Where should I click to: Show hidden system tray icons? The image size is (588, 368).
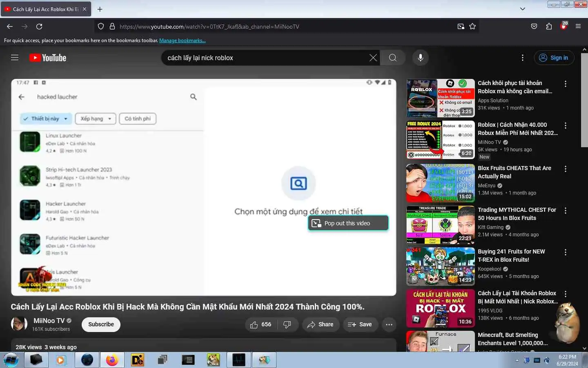517,360
